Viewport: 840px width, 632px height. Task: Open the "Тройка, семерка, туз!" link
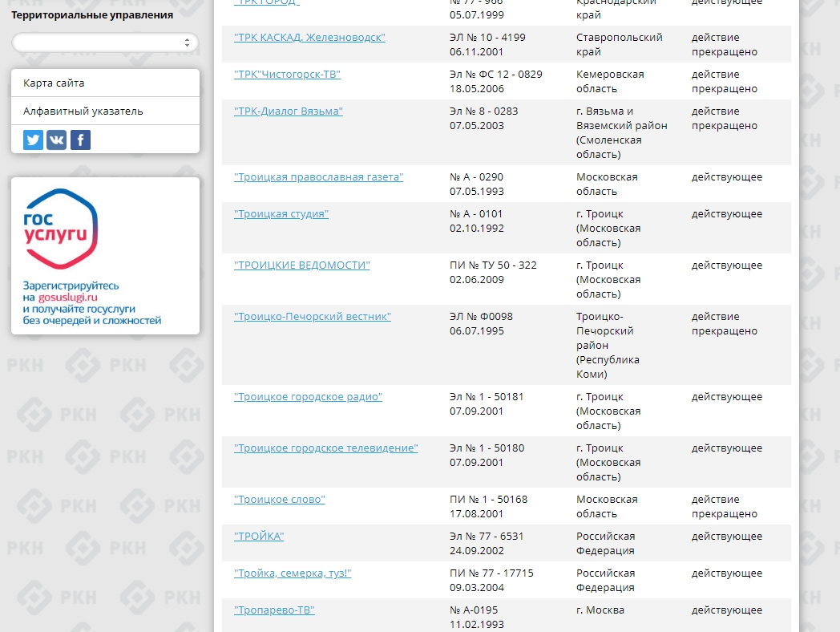click(x=293, y=573)
